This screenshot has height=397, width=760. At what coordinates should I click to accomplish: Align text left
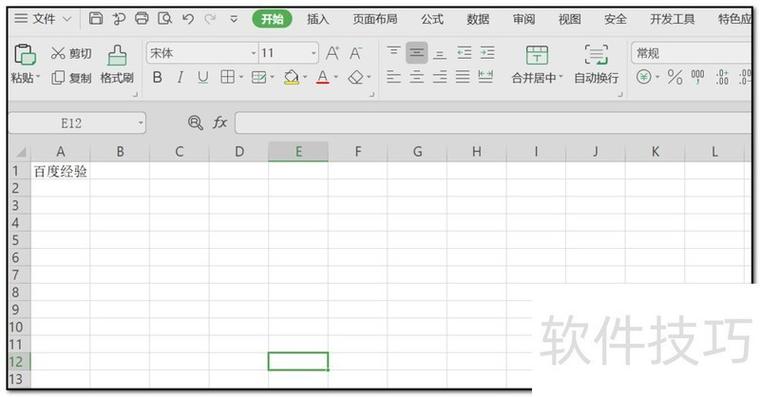(x=394, y=77)
